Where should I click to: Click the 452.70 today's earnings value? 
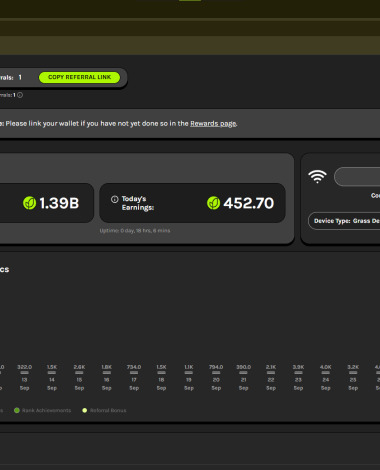[x=249, y=203]
